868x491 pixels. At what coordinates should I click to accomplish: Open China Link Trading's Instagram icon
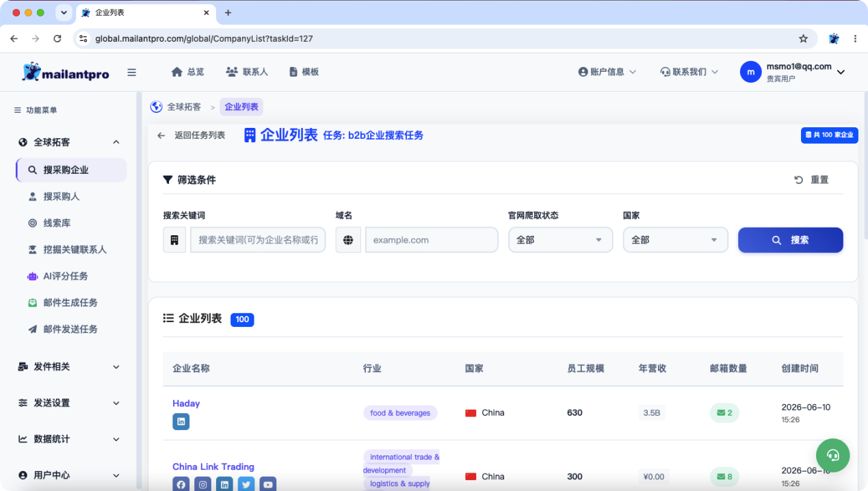tap(202, 484)
